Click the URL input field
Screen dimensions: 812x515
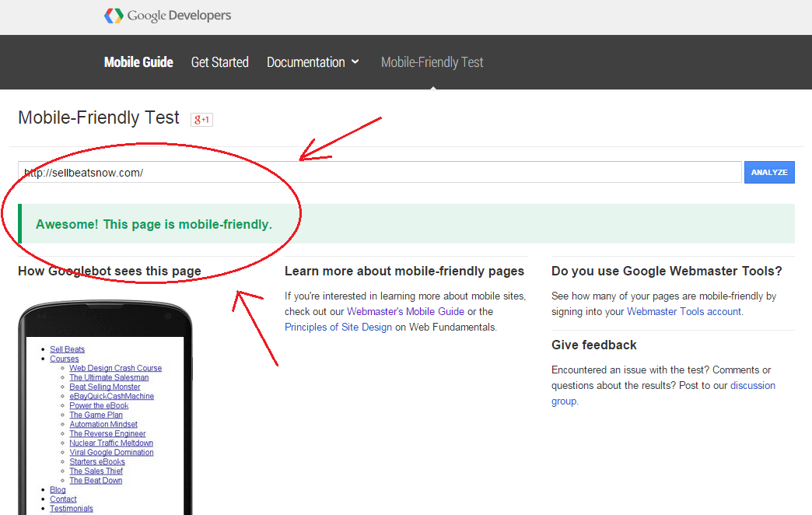click(380, 172)
